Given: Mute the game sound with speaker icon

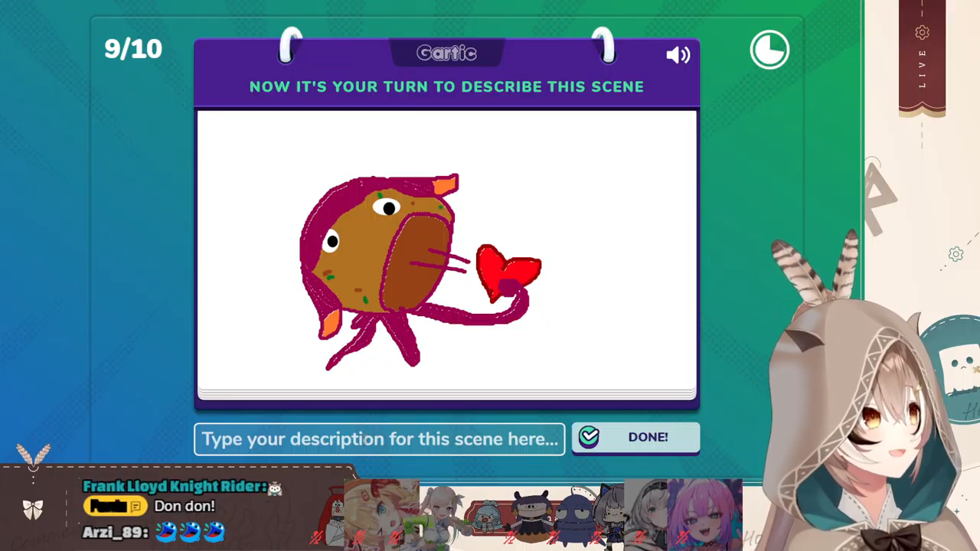Looking at the screenshot, I should click(678, 54).
